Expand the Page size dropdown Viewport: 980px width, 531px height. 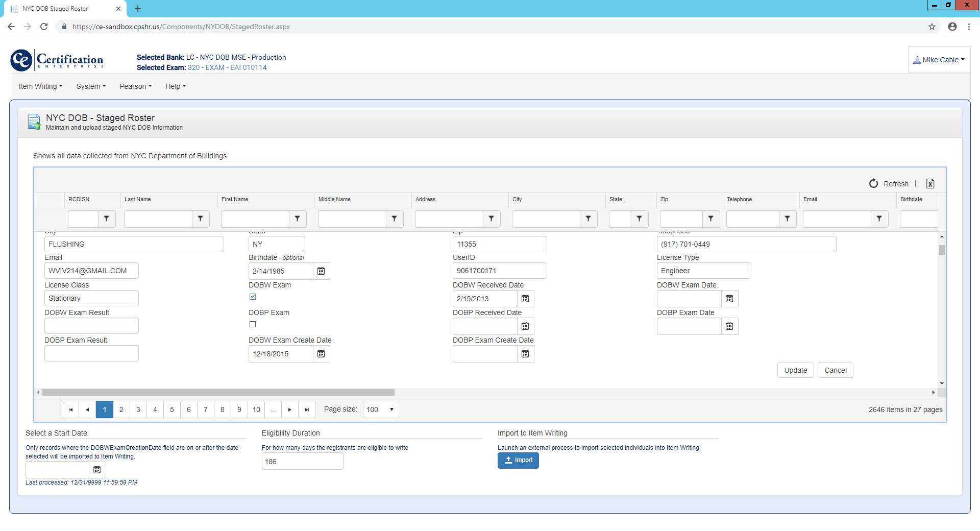tap(391, 409)
